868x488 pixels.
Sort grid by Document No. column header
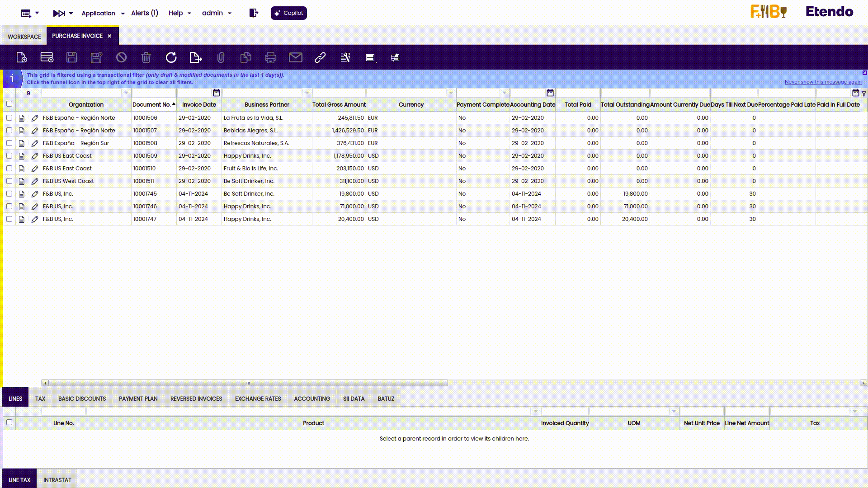click(154, 104)
